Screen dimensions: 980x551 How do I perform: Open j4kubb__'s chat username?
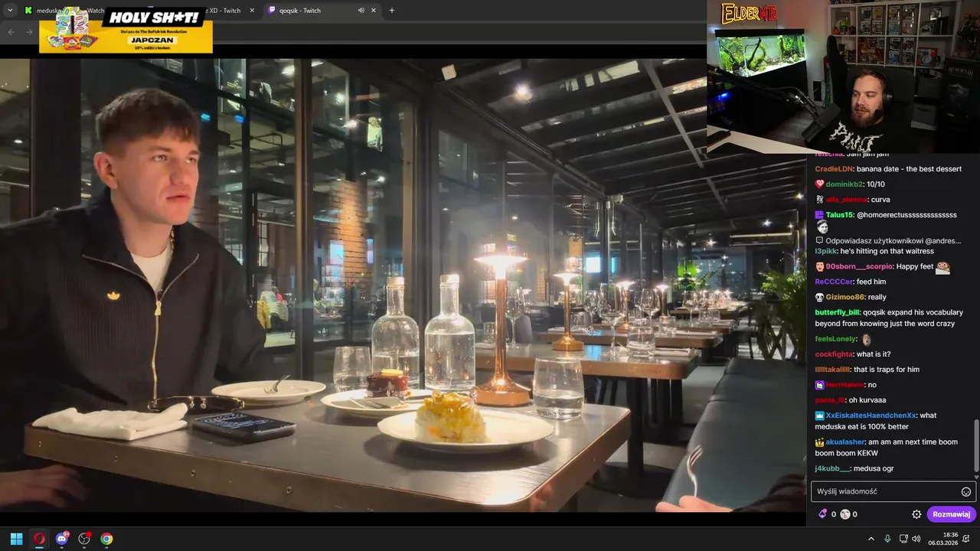(x=832, y=468)
